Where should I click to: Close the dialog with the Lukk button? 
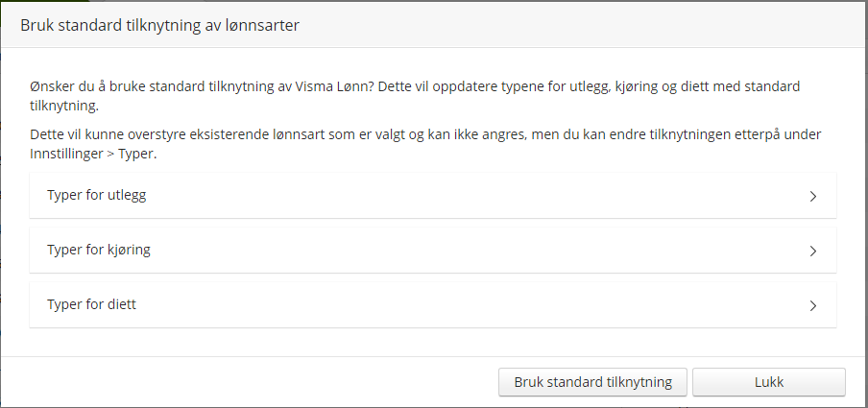[768, 382]
